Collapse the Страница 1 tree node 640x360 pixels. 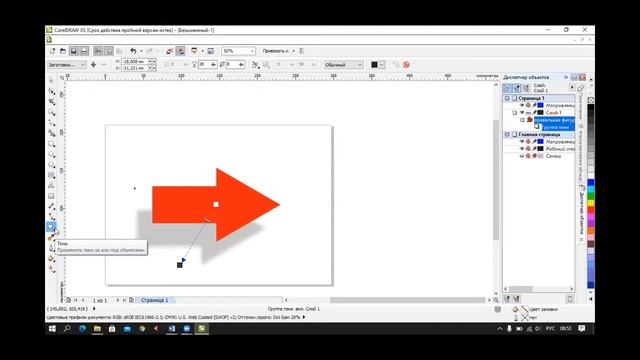507,98
